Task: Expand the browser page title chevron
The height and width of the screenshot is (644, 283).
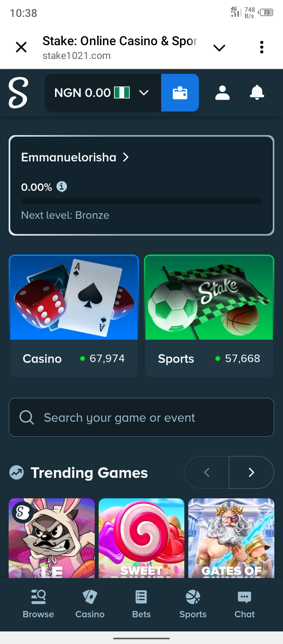Action: (219, 48)
